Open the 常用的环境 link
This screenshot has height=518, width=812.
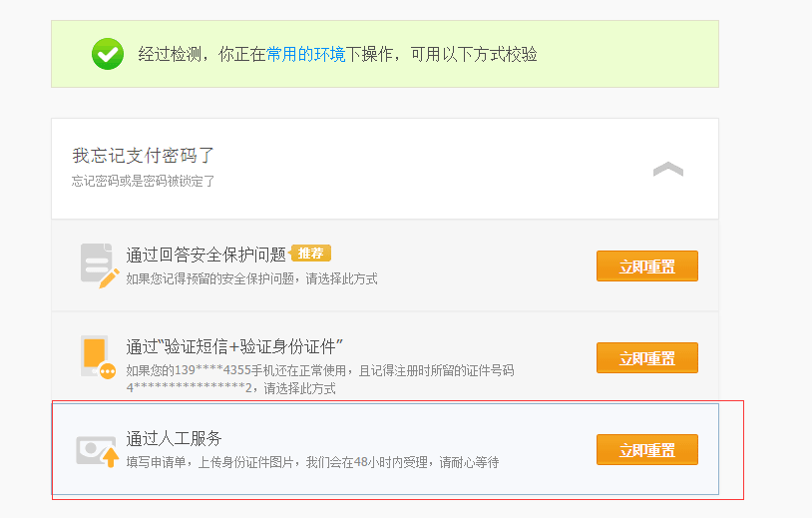(305, 54)
